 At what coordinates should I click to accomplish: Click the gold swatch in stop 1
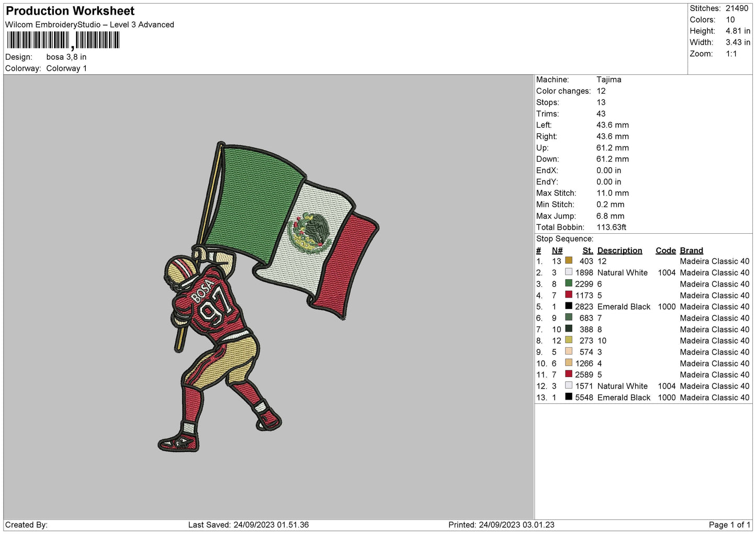569,261
